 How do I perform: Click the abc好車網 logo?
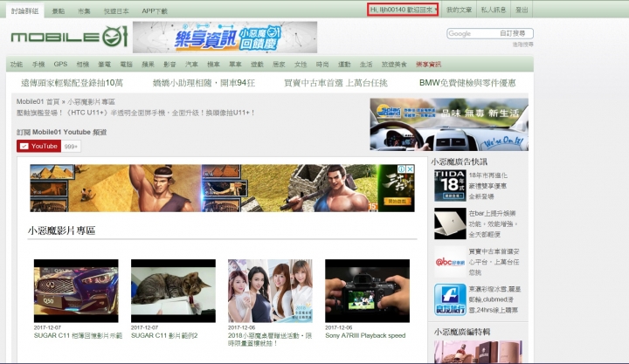pyautogui.click(x=450, y=262)
